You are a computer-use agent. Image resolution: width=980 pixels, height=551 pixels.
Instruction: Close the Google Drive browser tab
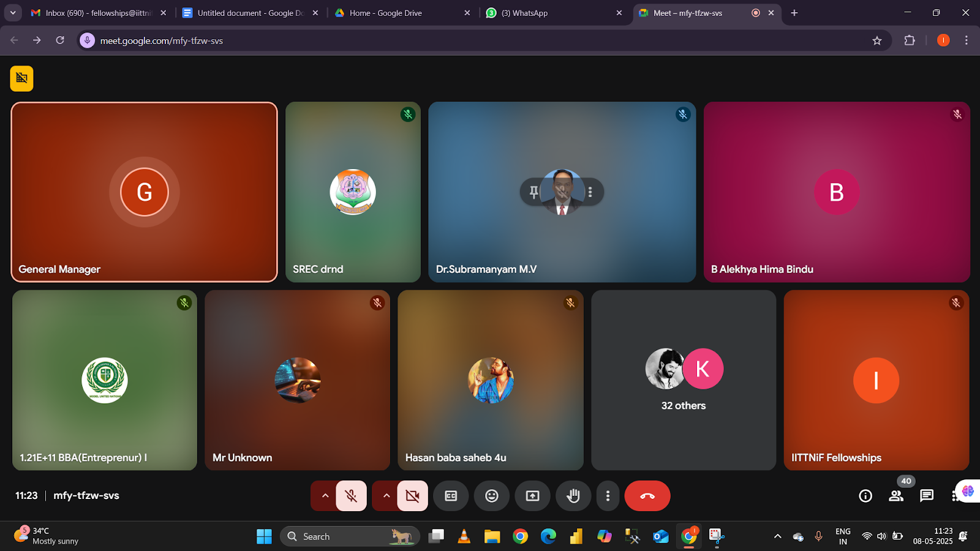pos(467,13)
